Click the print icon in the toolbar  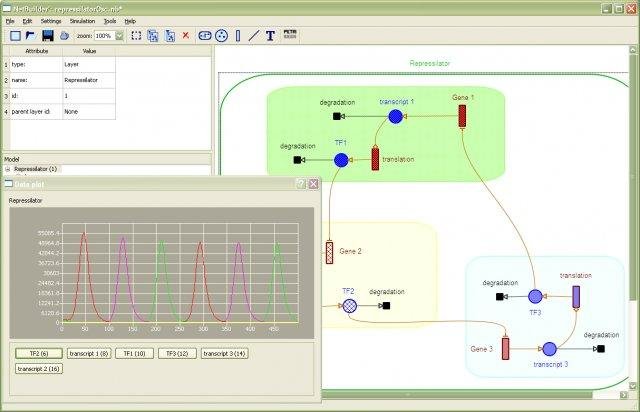click(x=64, y=36)
